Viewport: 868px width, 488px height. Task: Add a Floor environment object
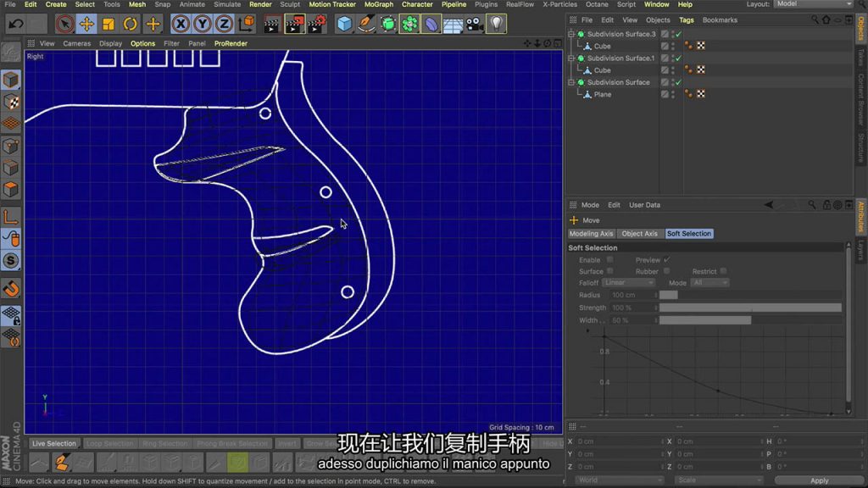coord(453,24)
